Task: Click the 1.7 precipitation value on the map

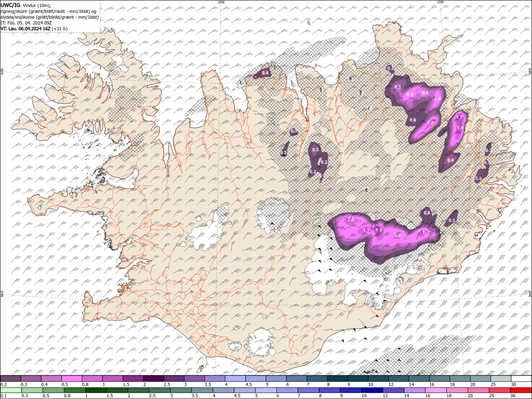Action: point(459,118)
